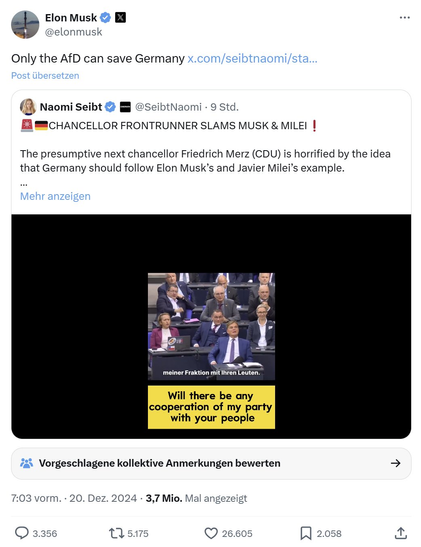Click the verified badge next to Naomi Seibt

coord(110,107)
